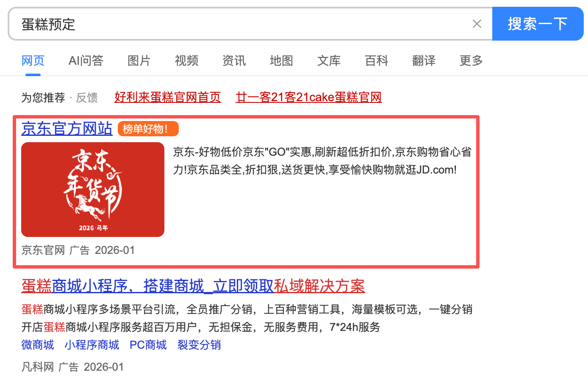Open 廿一客21客21cake蛋糕官网 link
Viewport: 588px width, 380px height.
308,97
